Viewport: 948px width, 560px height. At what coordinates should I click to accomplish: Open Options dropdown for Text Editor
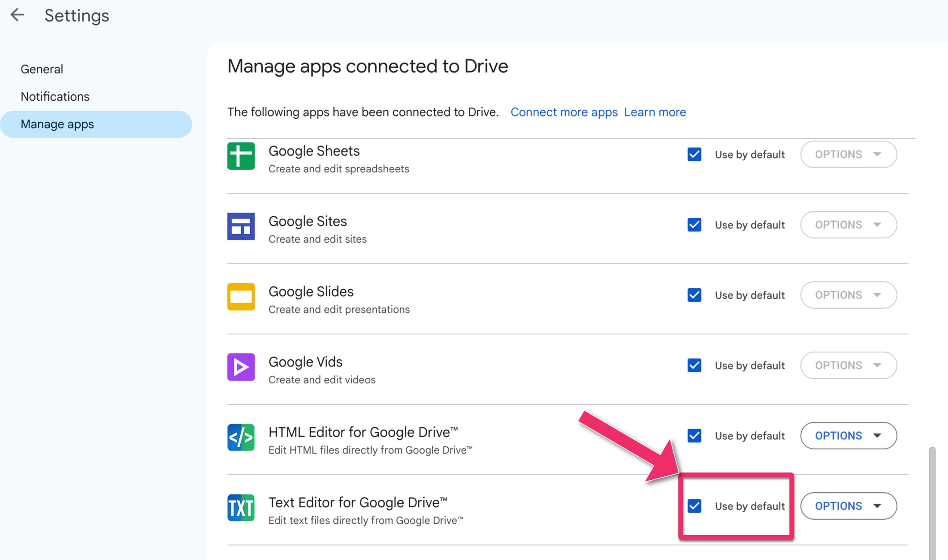pyautogui.click(x=848, y=506)
